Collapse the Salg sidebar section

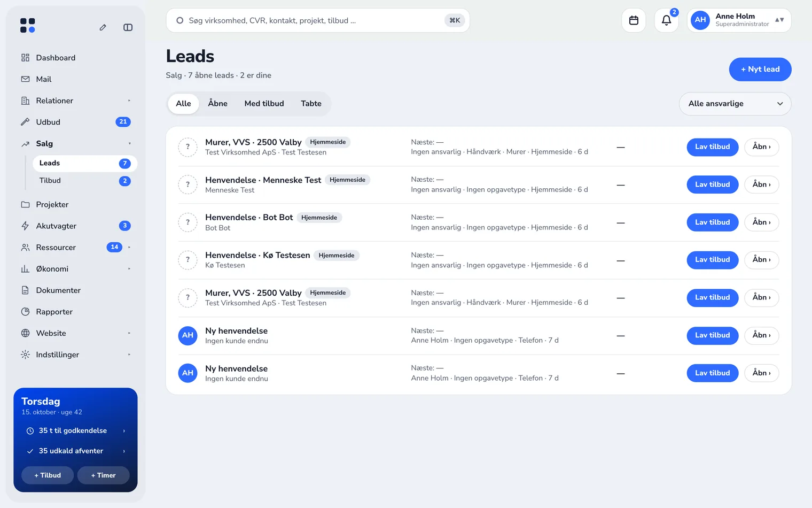click(129, 143)
